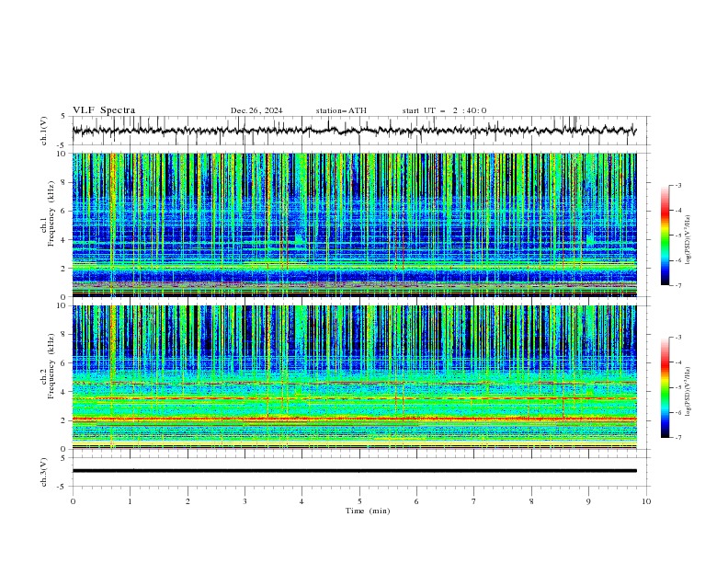The height and width of the screenshot is (563, 728).
Task: Click time axis tick label "3"
Action: 245,501
